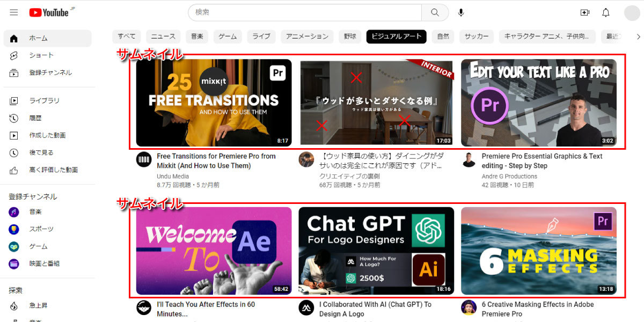The height and width of the screenshot is (322, 644).
Task: Start voice search with microphone icon
Action: click(461, 12)
